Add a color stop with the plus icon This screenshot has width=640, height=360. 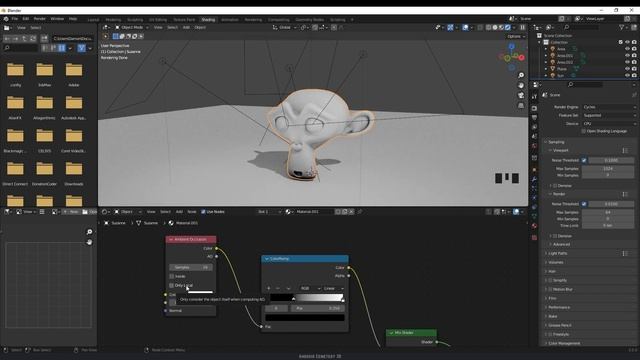tap(269, 288)
